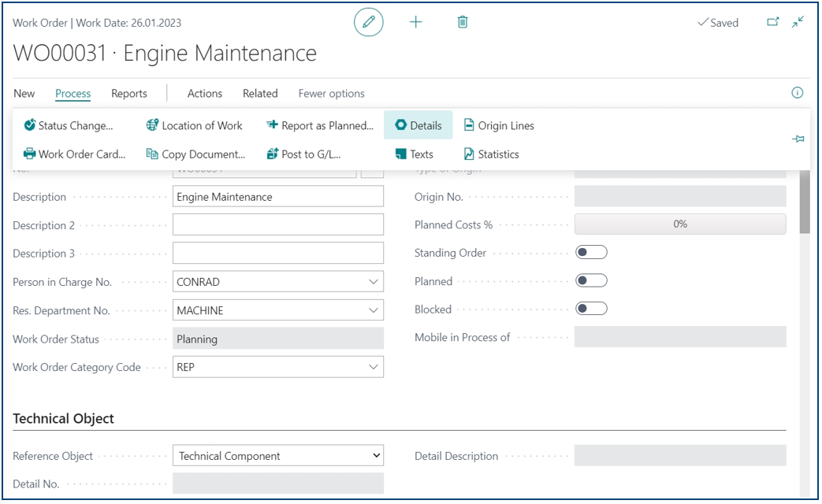Image resolution: width=822 pixels, height=504 pixels.
Task: Open the Actions menu
Action: click(205, 93)
